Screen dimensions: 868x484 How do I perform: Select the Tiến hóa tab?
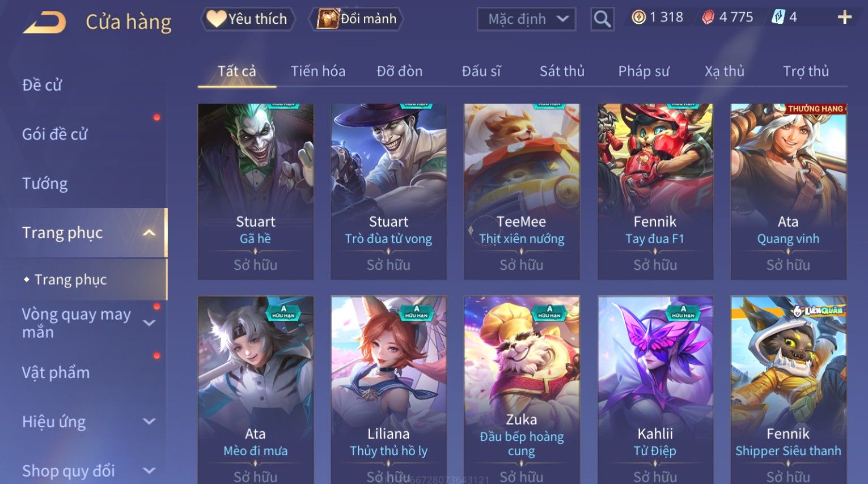(x=318, y=71)
